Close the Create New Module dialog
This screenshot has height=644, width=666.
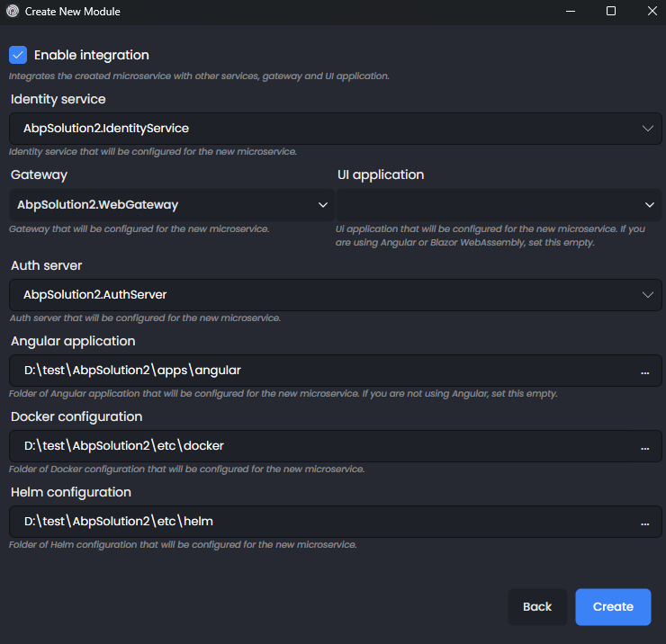[652, 12]
